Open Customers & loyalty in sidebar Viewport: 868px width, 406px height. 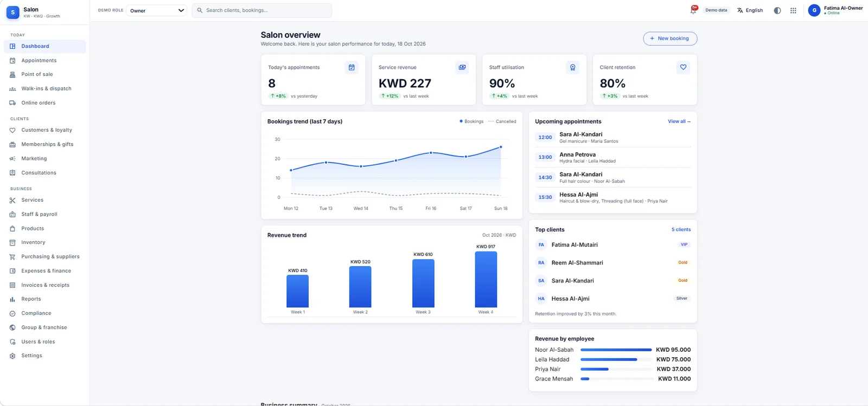click(45, 130)
